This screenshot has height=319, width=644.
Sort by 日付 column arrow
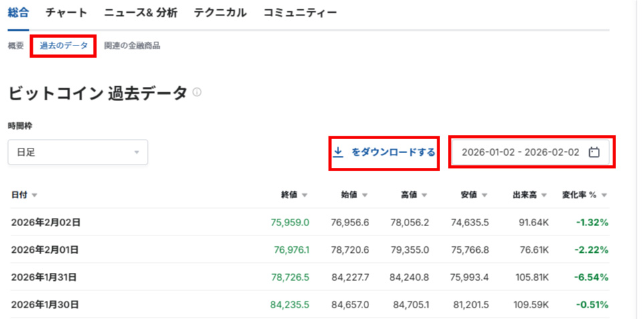(34, 195)
